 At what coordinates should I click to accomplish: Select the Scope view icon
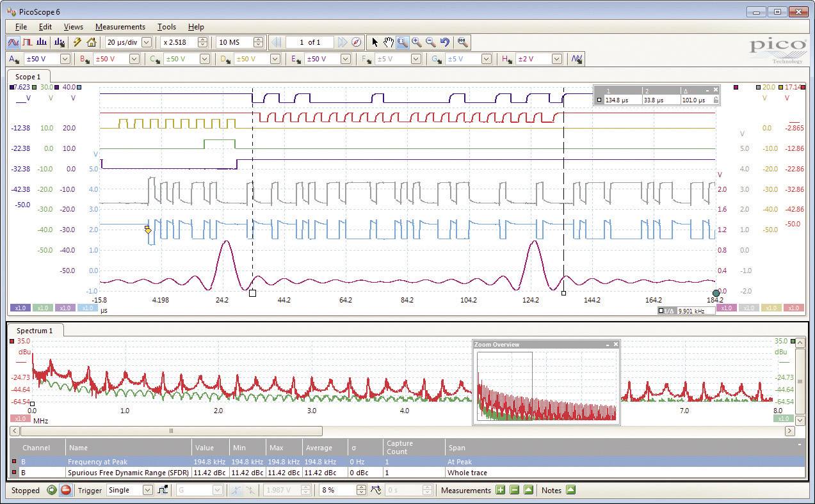tap(14, 42)
